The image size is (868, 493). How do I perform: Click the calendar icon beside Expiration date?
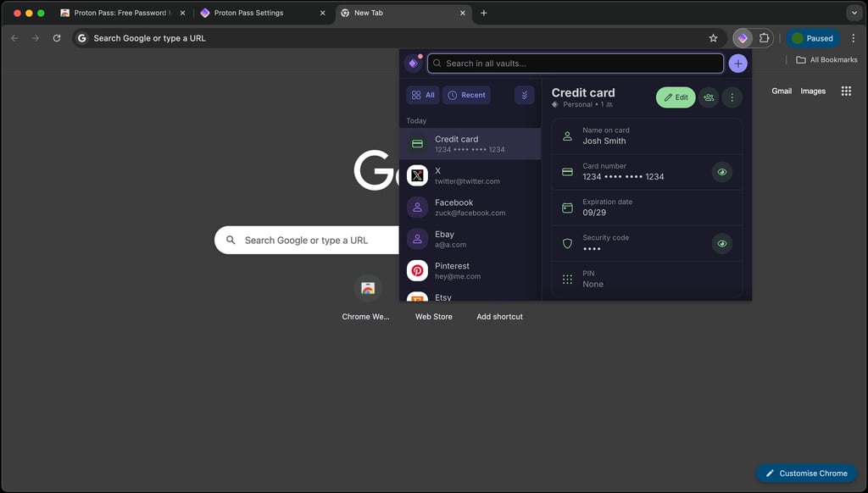click(567, 208)
